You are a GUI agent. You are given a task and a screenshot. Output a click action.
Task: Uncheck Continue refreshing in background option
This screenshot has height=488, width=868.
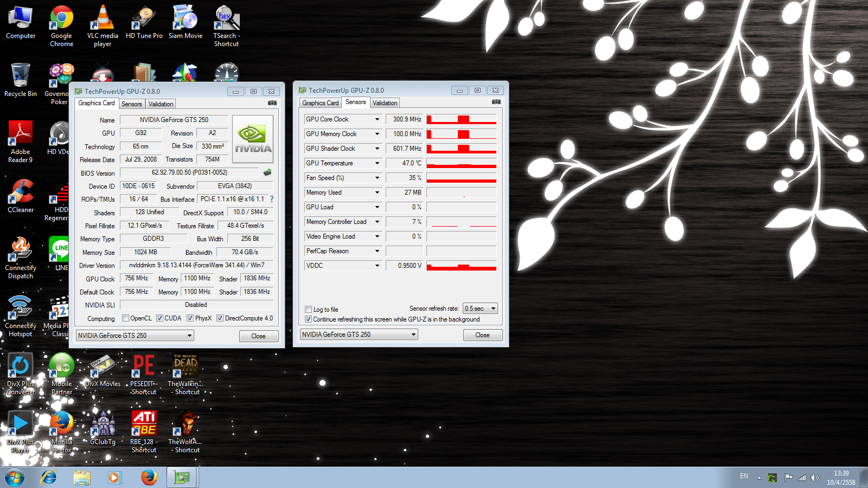pyautogui.click(x=309, y=319)
